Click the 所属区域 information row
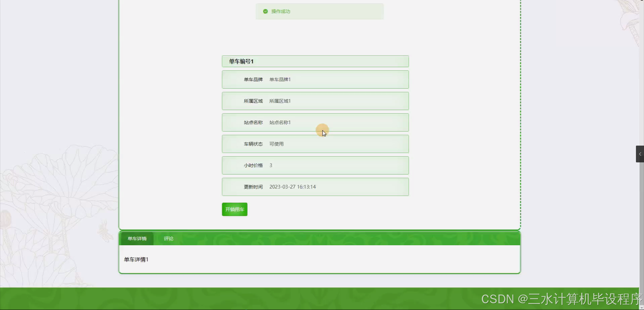 [315, 101]
